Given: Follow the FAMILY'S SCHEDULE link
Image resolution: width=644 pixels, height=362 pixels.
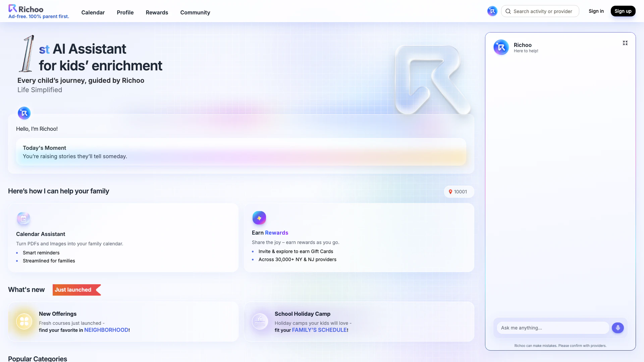Looking at the screenshot, I should click(x=319, y=330).
